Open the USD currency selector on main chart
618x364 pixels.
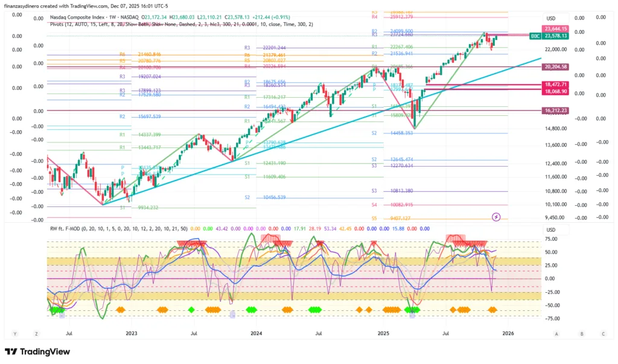pyautogui.click(x=550, y=18)
